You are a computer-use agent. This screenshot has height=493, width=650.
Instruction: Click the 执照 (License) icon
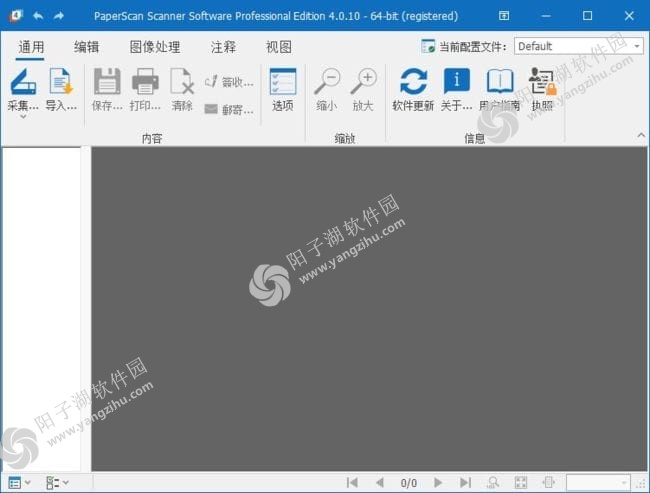[542, 82]
